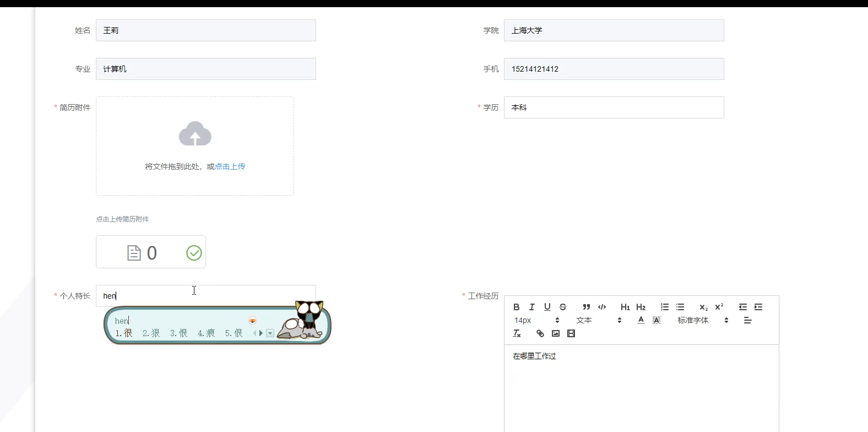Click the 手机 phone number field
The height and width of the screenshot is (432, 868).
click(614, 69)
